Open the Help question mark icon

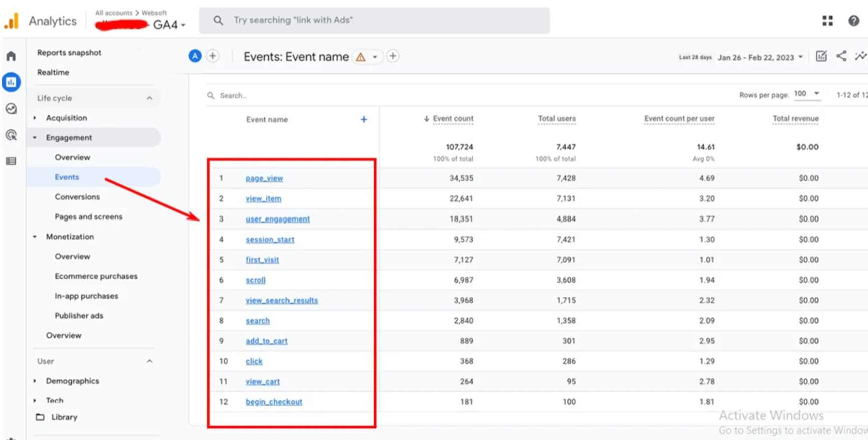coord(853,21)
